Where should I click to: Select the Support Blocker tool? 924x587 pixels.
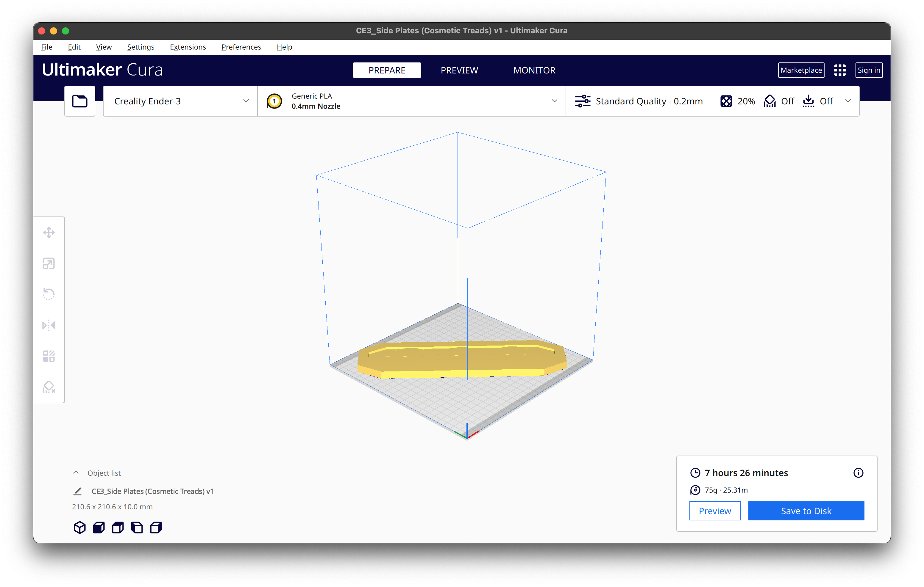[x=49, y=387]
